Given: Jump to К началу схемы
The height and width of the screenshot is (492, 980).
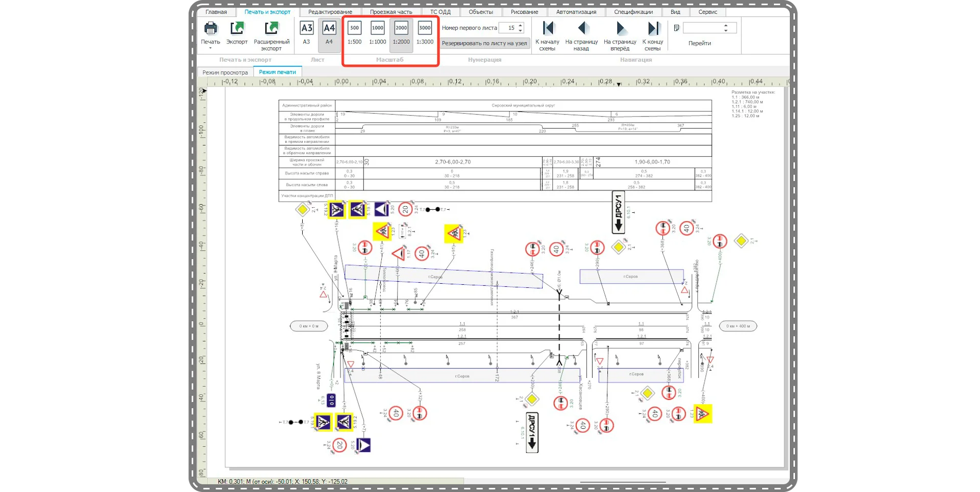Looking at the screenshot, I should pyautogui.click(x=547, y=28).
